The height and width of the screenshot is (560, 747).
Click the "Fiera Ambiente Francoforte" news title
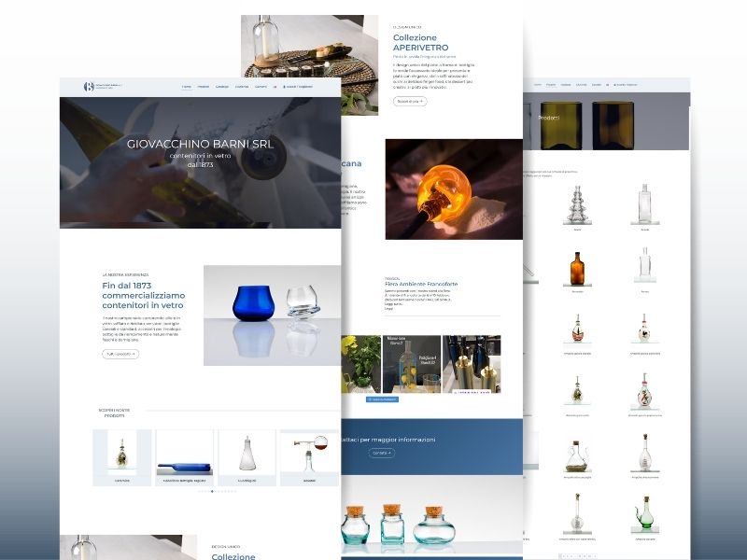coord(421,284)
